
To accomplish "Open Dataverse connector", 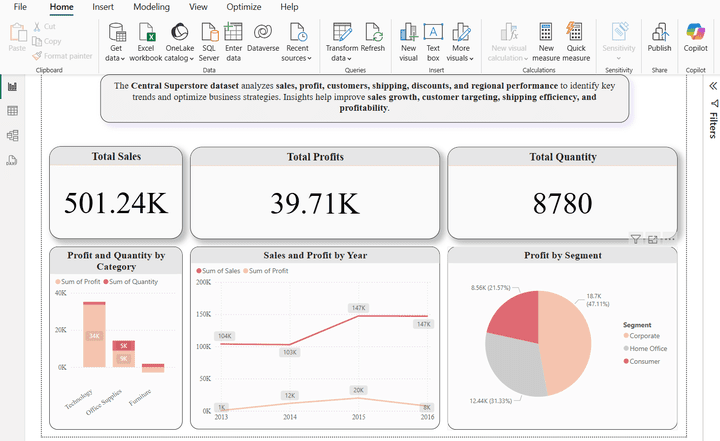I will [x=263, y=38].
